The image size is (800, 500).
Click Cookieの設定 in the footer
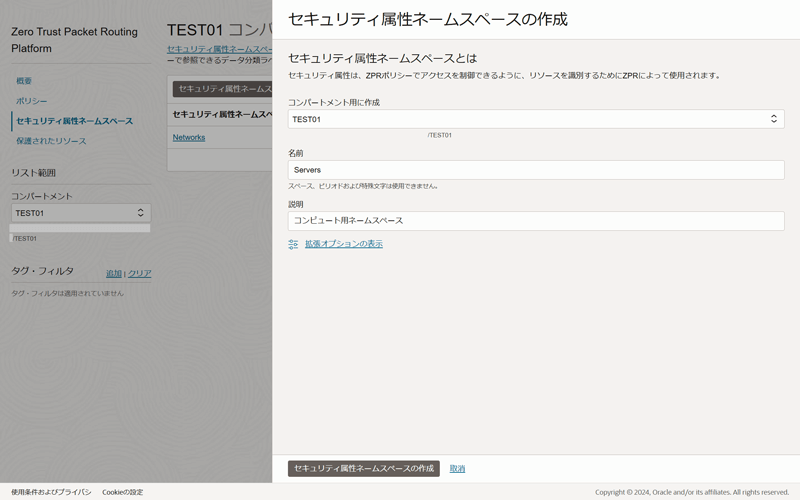(122, 492)
